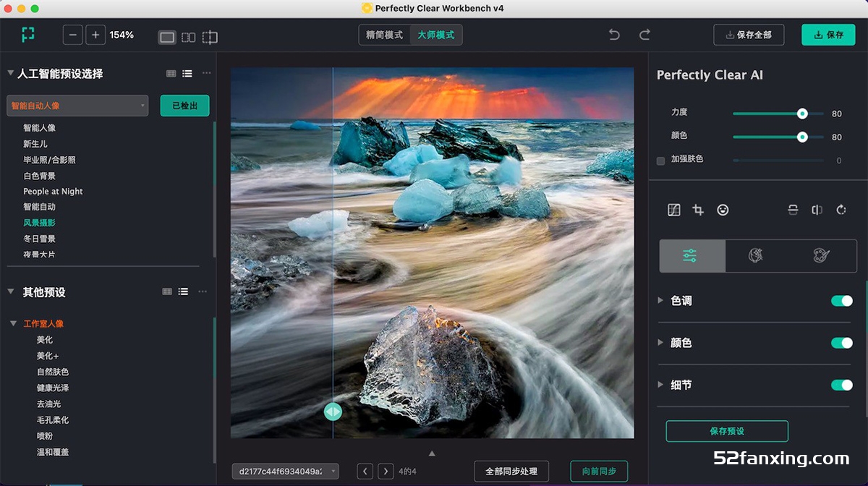
Task: Select the 风景摄影 preset
Action: [x=39, y=223]
